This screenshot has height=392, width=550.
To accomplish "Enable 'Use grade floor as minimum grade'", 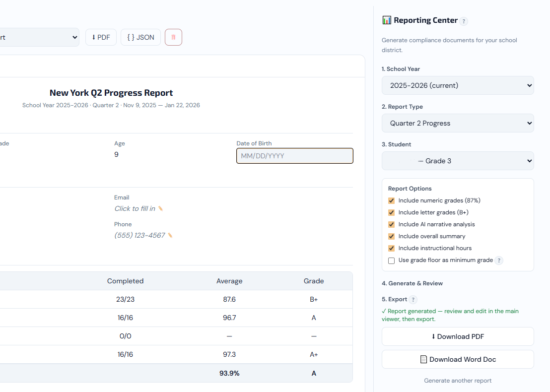I will pos(391,261).
